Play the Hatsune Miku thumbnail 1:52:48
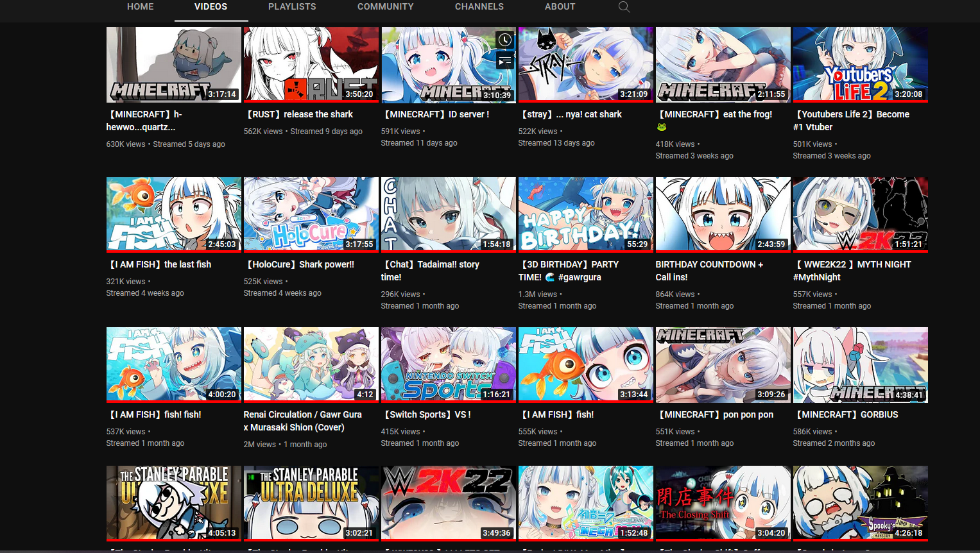Image resolution: width=980 pixels, height=553 pixels. click(586, 504)
